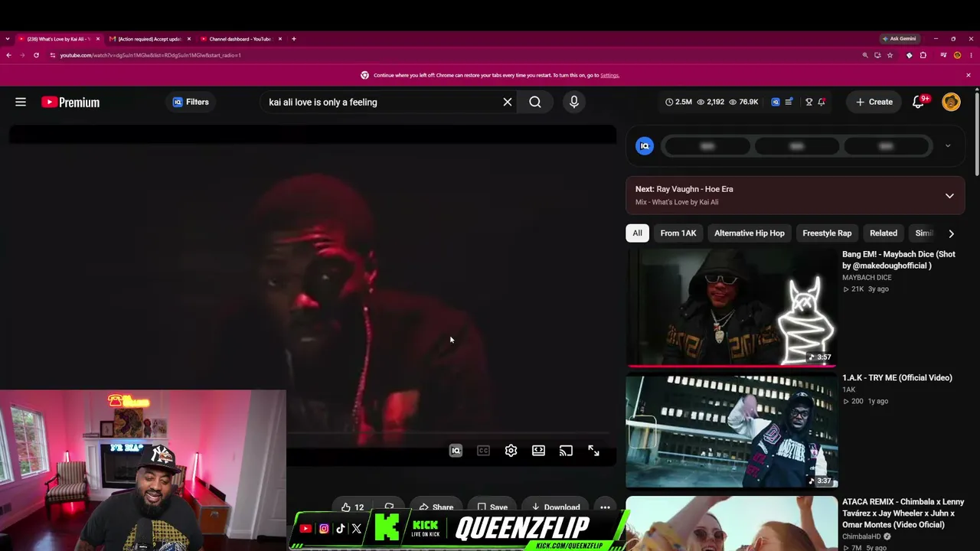Open the 'Bang EM! - Maybach Dice' thumbnail
Viewport: 980px width, 551px height.
pyautogui.click(x=732, y=307)
